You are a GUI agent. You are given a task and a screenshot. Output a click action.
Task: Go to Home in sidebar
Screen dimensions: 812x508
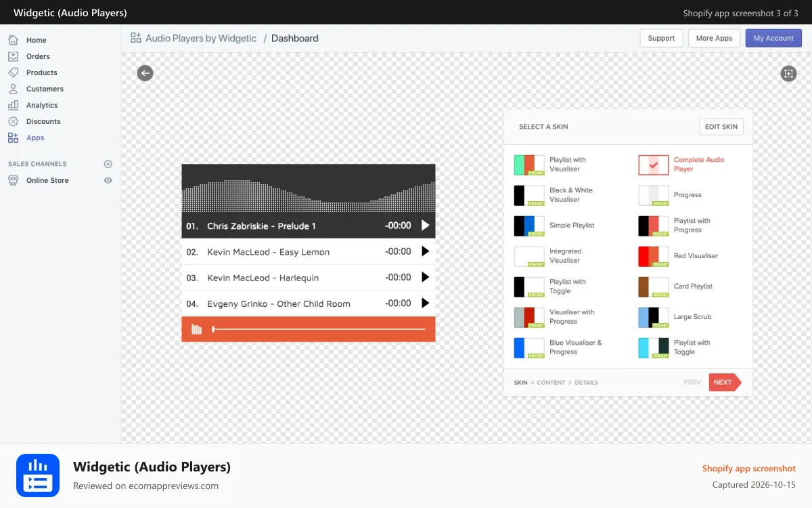(37, 40)
